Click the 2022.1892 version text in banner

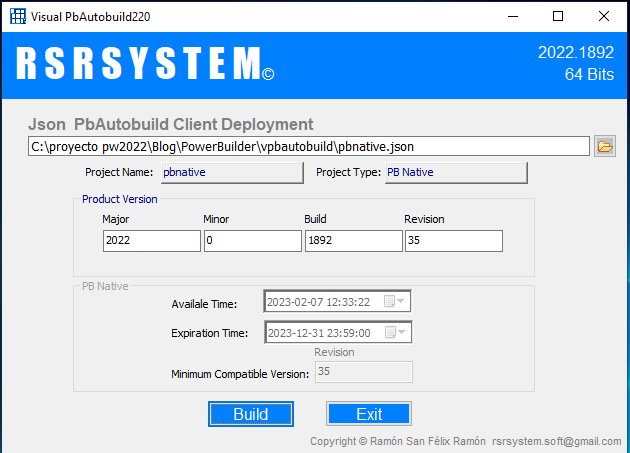[x=576, y=52]
